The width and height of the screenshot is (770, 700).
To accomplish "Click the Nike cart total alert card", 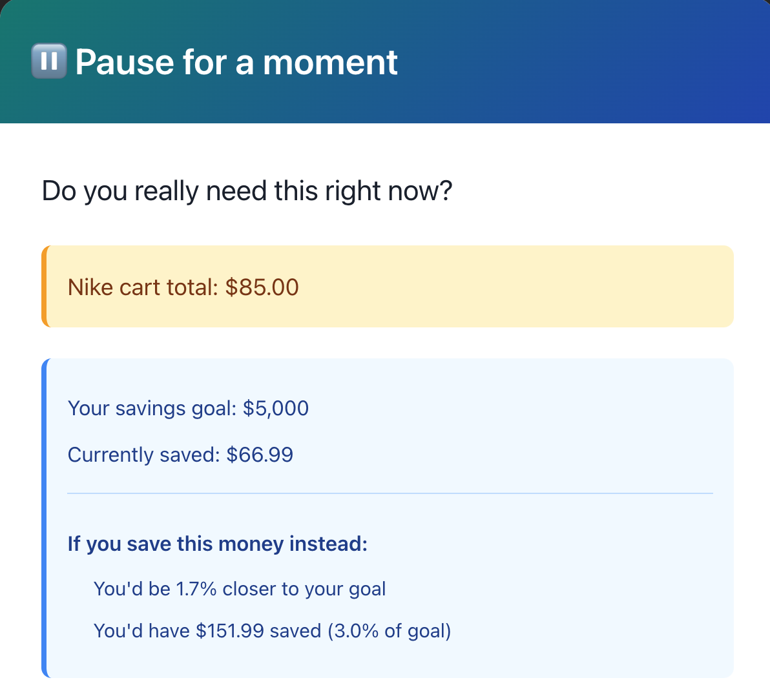I will 388,286.
